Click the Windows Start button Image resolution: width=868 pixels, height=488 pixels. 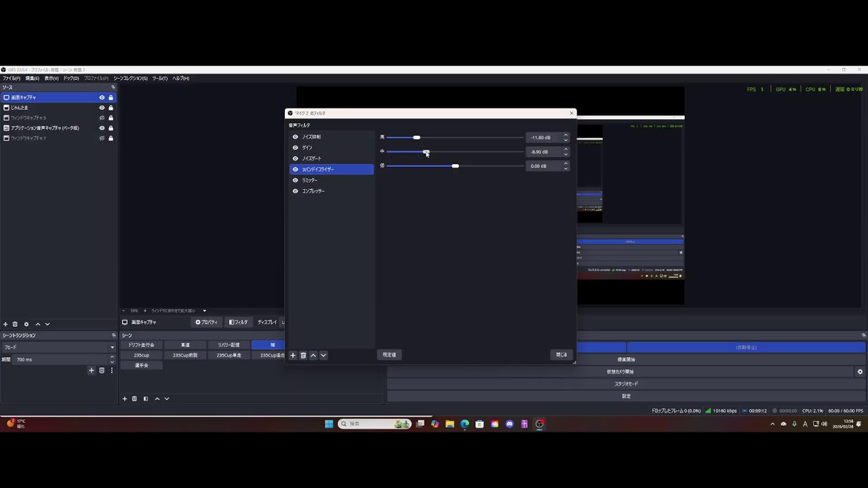329,424
